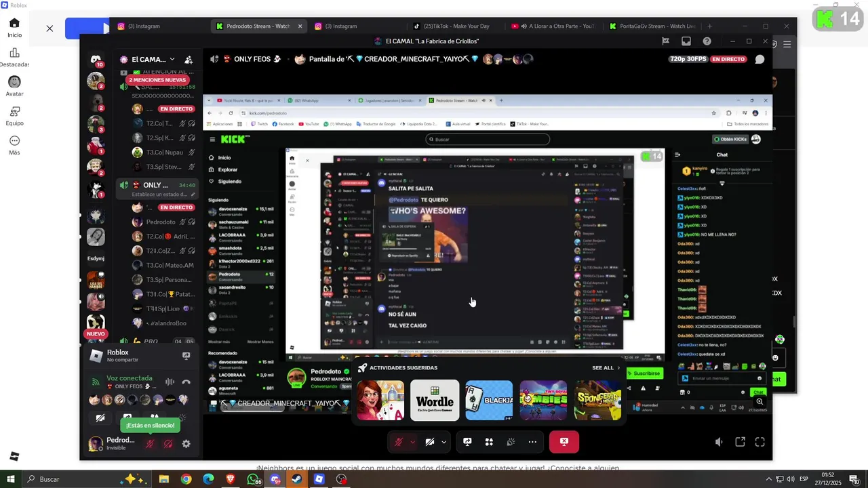
Task: Open the soundboard icon in call controls
Action: (511, 442)
